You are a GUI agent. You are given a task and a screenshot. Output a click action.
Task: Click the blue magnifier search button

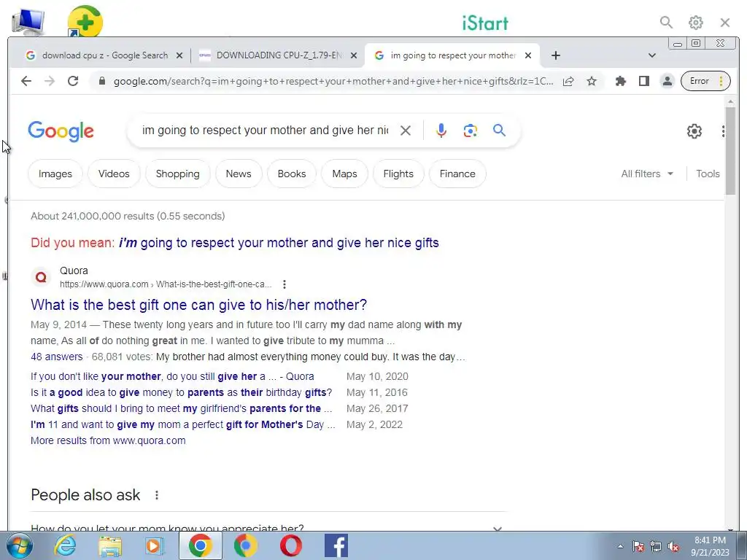499,130
